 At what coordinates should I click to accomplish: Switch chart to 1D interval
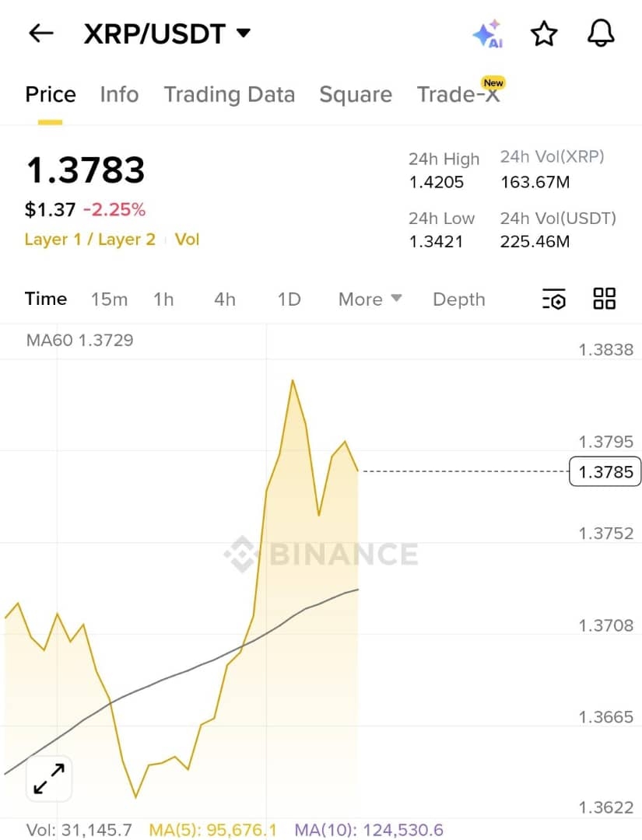(x=289, y=299)
